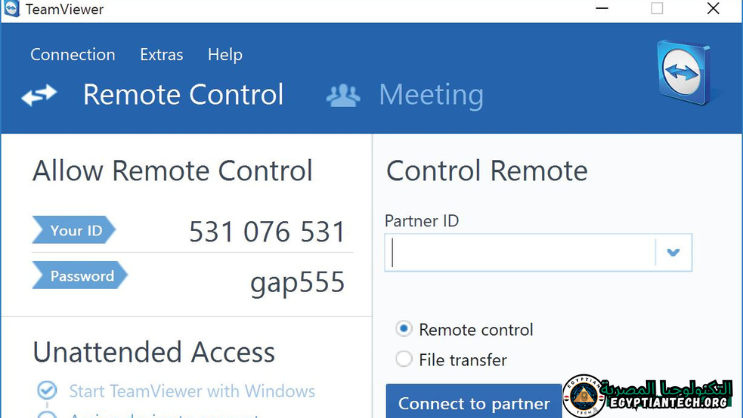Click the large TeamViewer logo in the header
Image resolution: width=743 pixels, height=418 pixels.
684,74
